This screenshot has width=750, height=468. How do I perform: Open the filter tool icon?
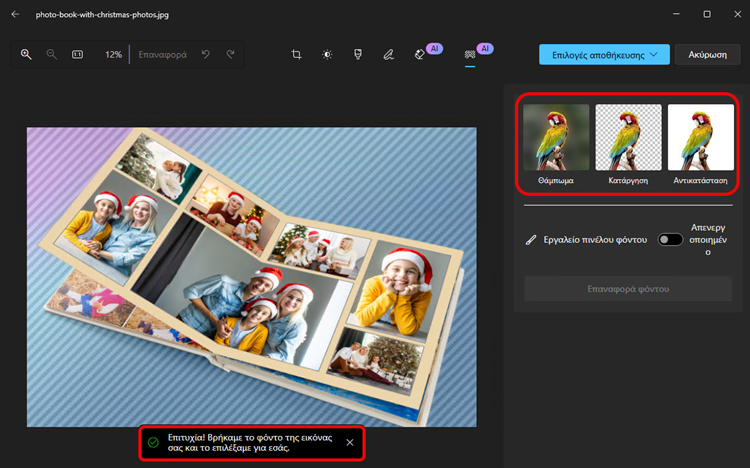point(357,54)
